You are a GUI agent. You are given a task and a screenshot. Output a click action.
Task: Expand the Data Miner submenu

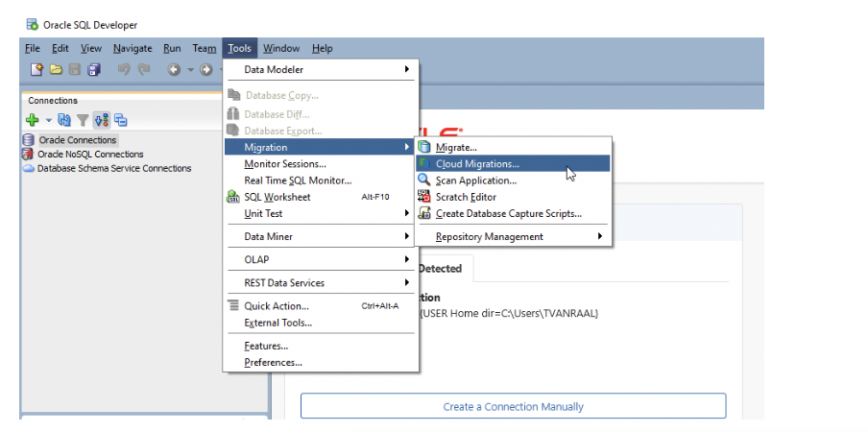[321, 236]
